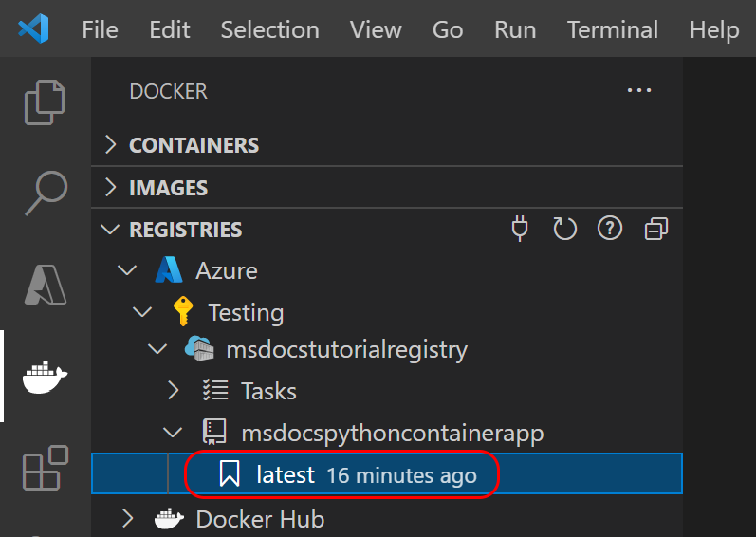Collapse the Azure registry node
Image resolution: width=756 pixels, height=537 pixels.
[x=127, y=270]
